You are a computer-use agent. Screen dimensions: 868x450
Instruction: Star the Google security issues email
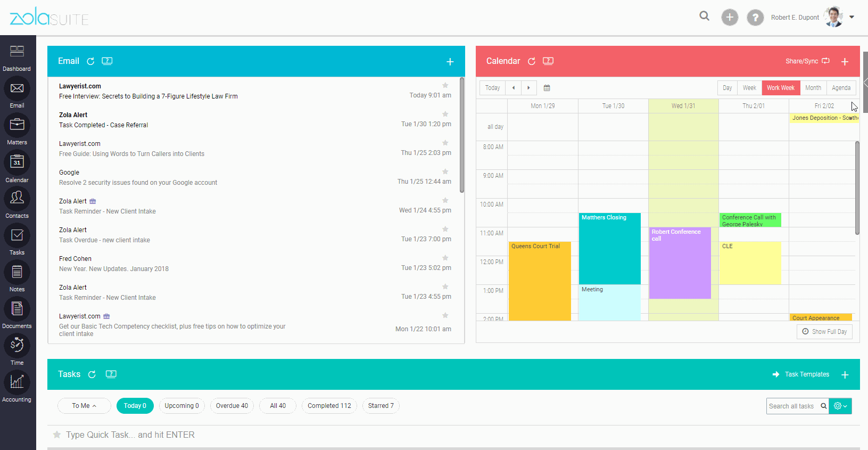click(x=445, y=171)
